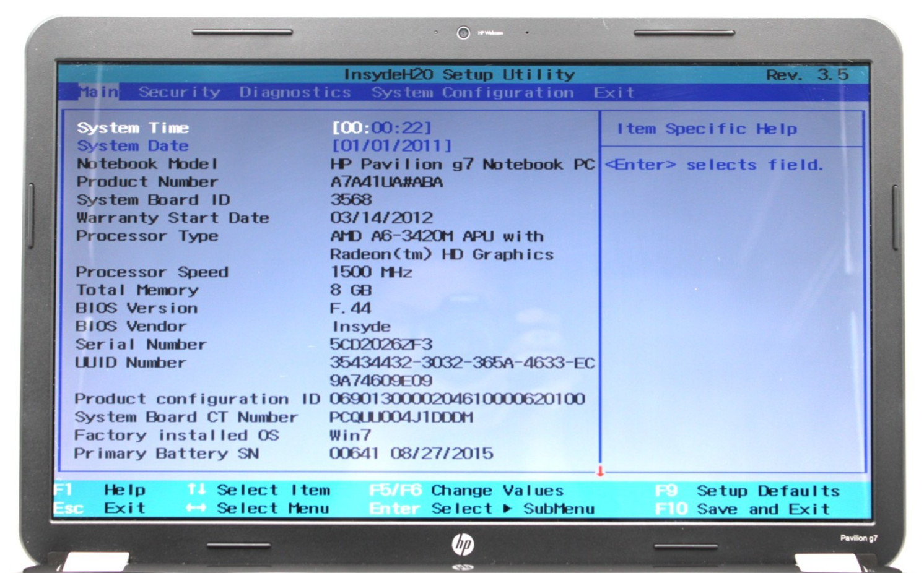924x573 pixels.
Task: Click the Esc Exit hint
Action: tap(100, 508)
